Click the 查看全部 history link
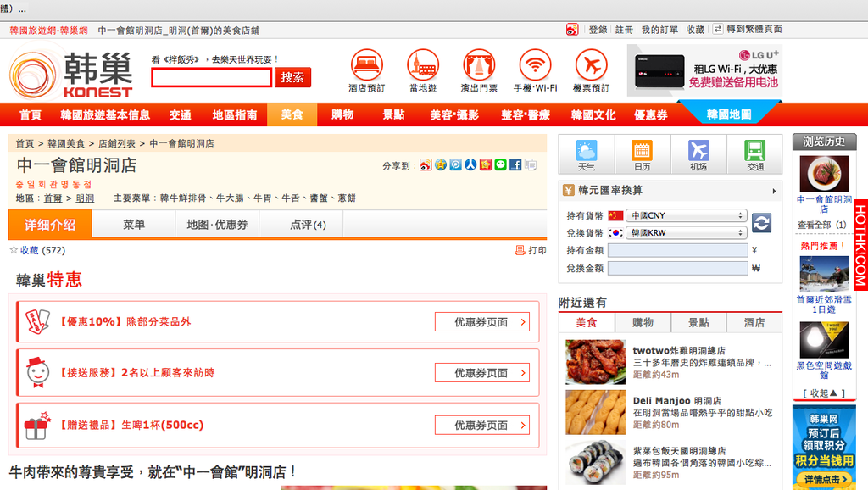 [x=822, y=225]
